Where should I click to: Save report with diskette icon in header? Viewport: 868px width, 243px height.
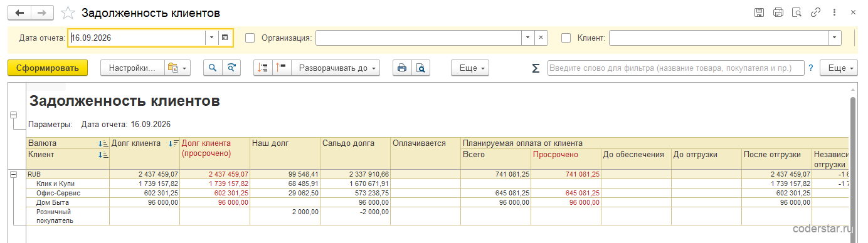pyautogui.click(x=759, y=13)
